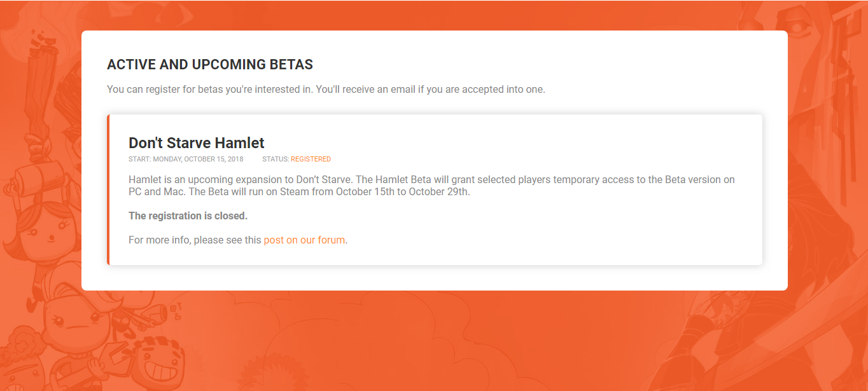Click the Hamlet expansion description paragraph

point(431,186)
